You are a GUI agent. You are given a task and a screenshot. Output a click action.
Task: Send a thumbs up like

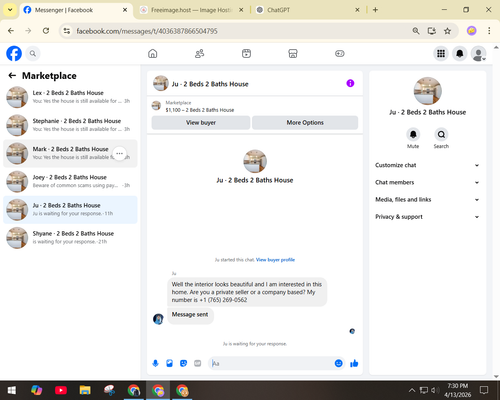354,363
